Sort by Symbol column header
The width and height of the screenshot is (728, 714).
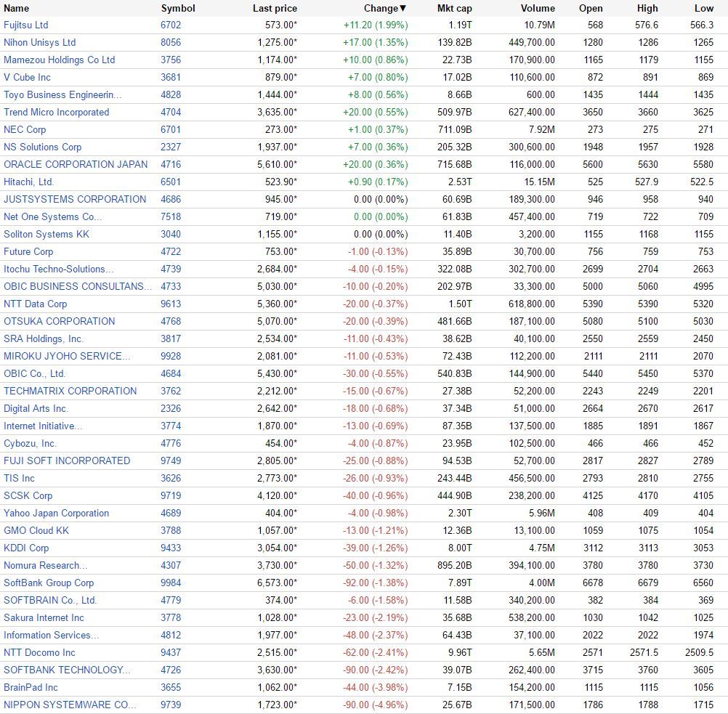(178, 9)
